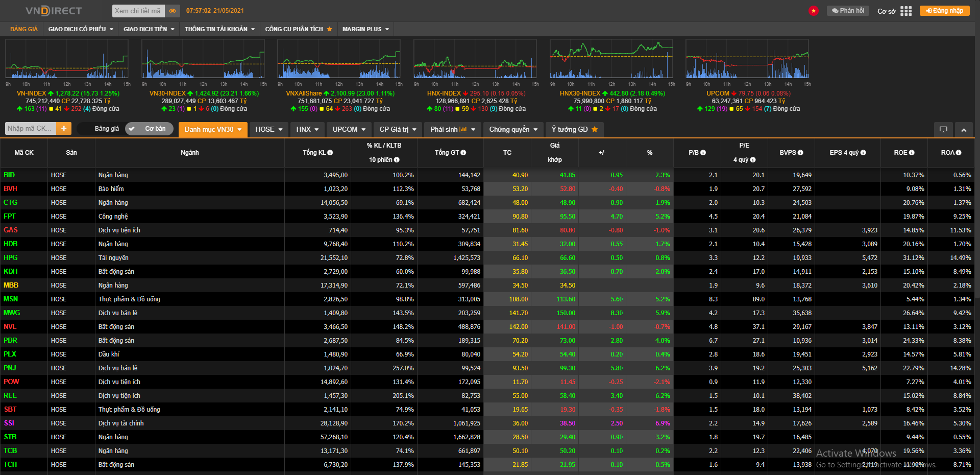Screen dimensions: 980x475
Task: Click the info icon beside EPS 4 quý
Action: (863, 153)
